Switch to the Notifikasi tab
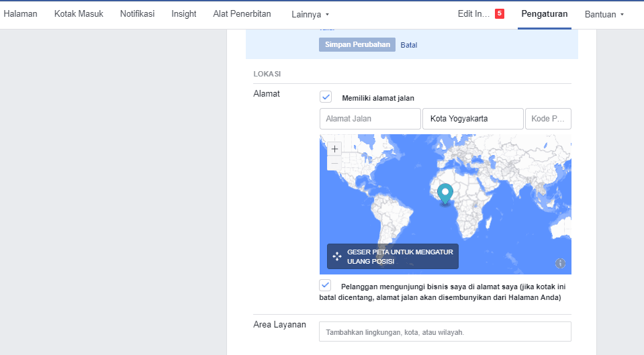Image resolution: width=644 pixels, height=355 pixels. (137, 14)
